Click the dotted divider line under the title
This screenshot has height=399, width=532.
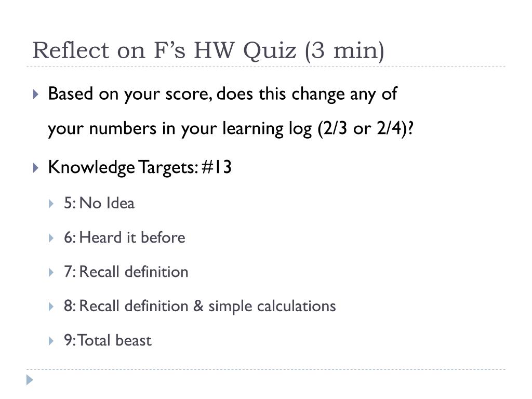[266, 66]
